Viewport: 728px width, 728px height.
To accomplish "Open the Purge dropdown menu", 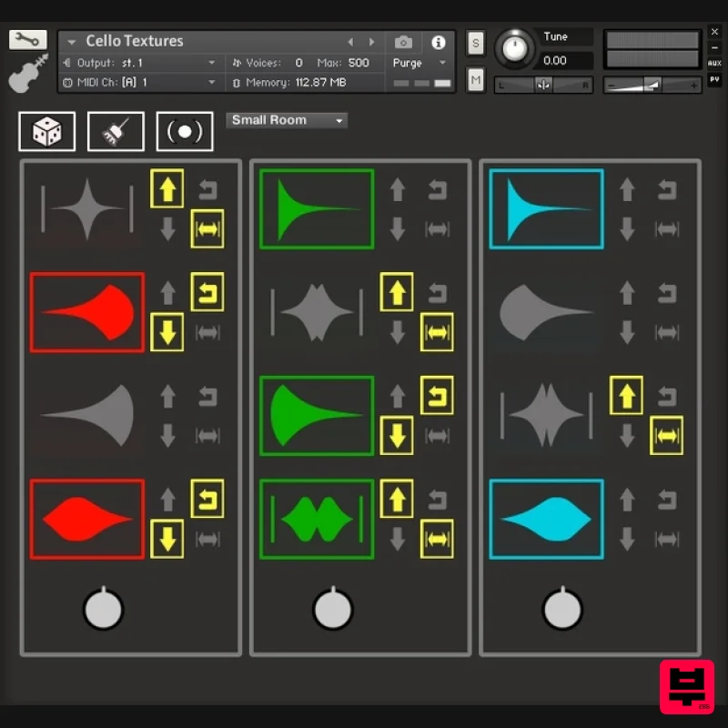I will [420, 63].
